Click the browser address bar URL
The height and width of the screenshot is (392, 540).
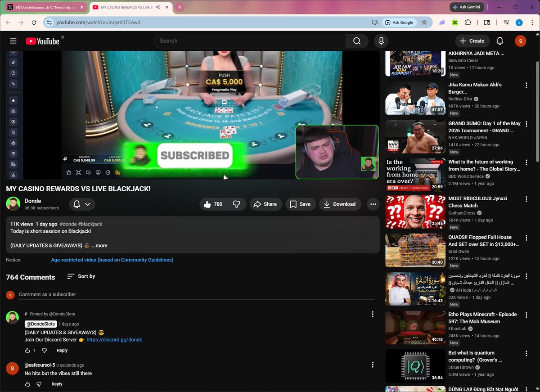[x=98, y=23]
